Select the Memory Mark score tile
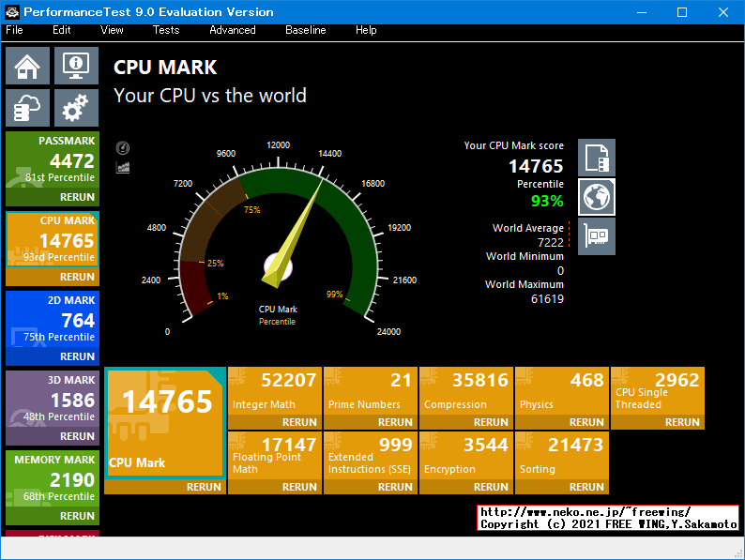 [x=52, y=478]
